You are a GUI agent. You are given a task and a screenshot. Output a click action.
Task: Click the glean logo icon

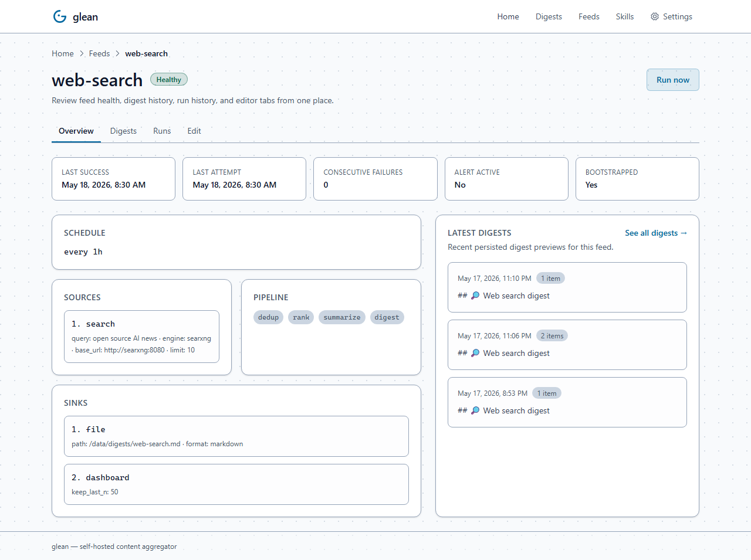[60, 16]
